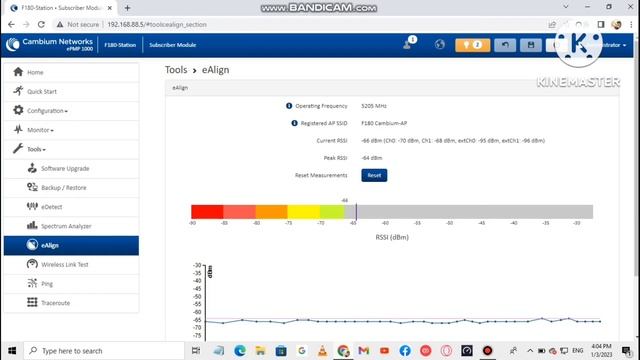The width and height of the screenshot is (640, 360).
Task: Open the Traceroute tool
Action: pyautogui.click(x=71, y=303)
